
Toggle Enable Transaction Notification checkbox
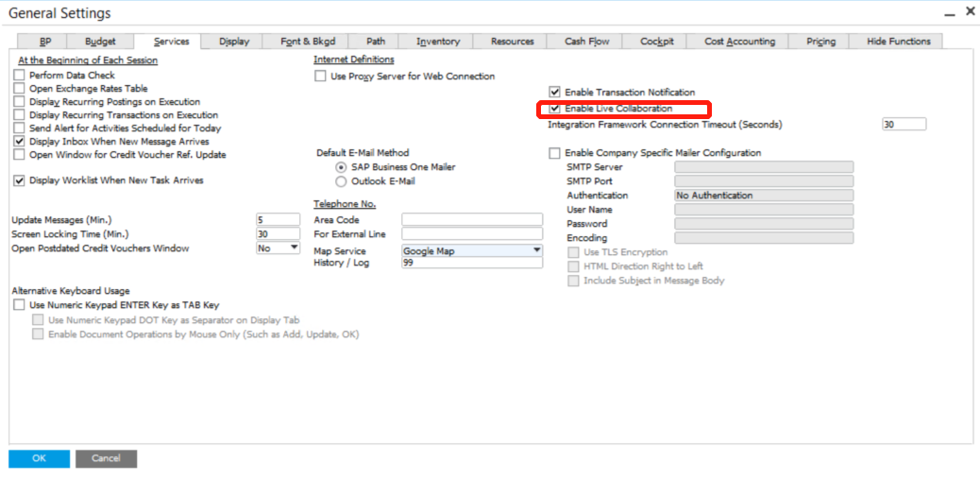(x=554, y=93)
